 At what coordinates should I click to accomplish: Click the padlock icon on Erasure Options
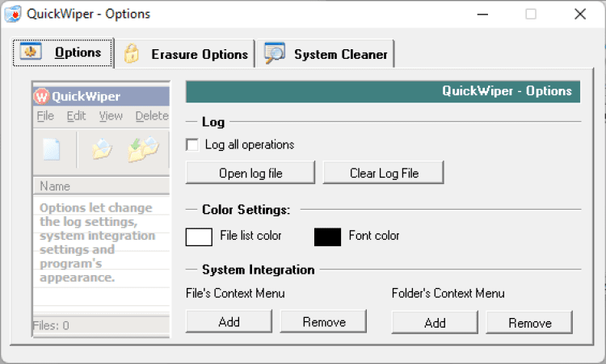click(131, 54)
